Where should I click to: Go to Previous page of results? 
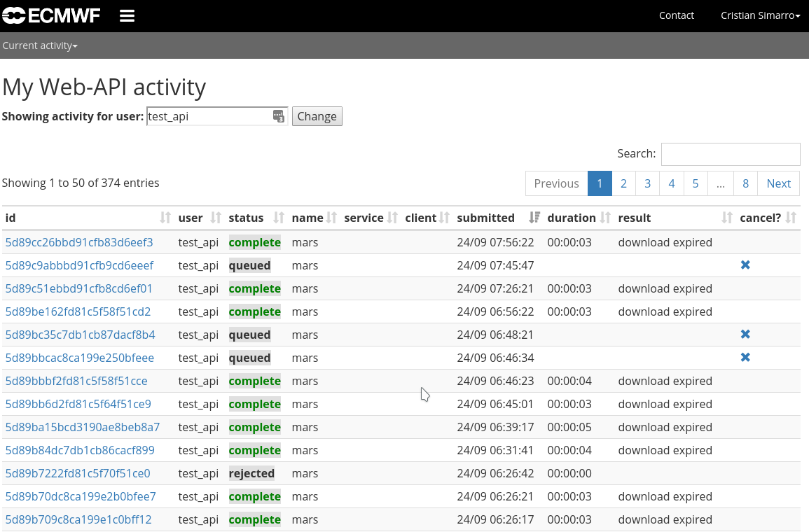(x=556, y=183)
